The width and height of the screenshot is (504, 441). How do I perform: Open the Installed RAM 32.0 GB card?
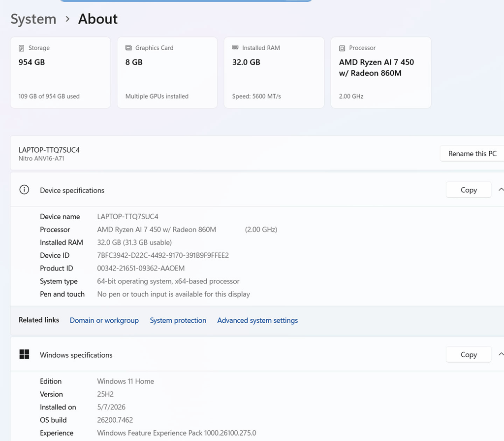[x=274, y=72]
